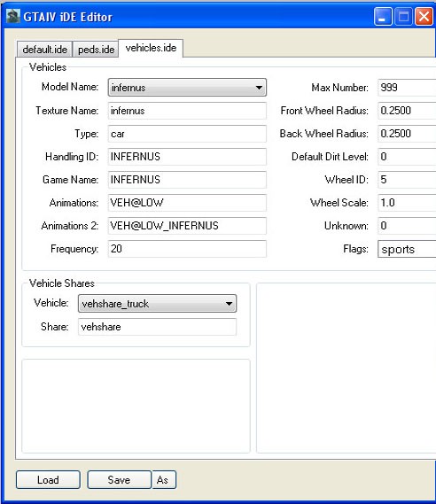
Task: Minimize the GTAIV iDE Editor window
Action: click(x=383, y=17)
